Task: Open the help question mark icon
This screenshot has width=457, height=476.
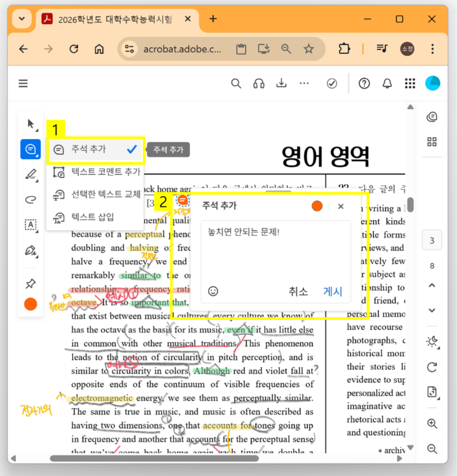Action: (364, 83)
